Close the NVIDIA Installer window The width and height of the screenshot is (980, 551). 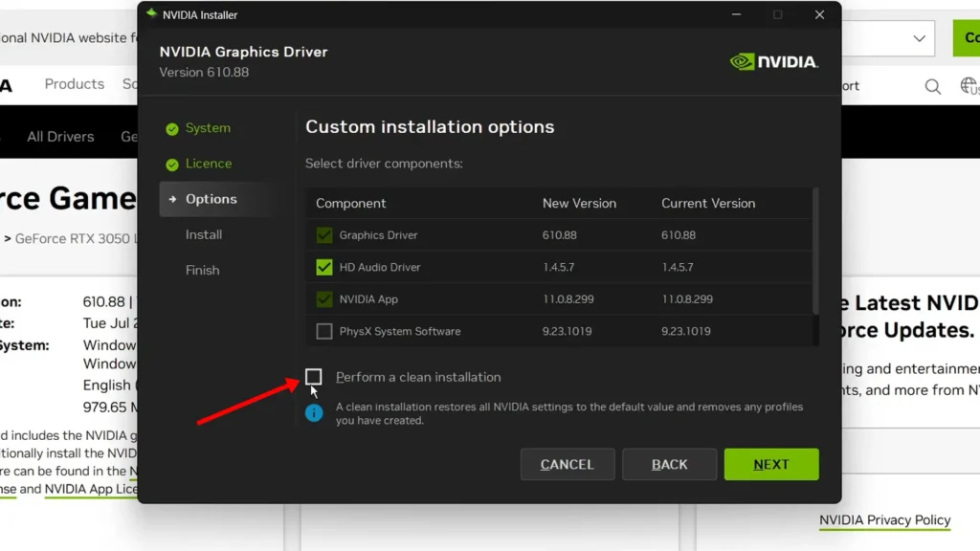point(819,14)
